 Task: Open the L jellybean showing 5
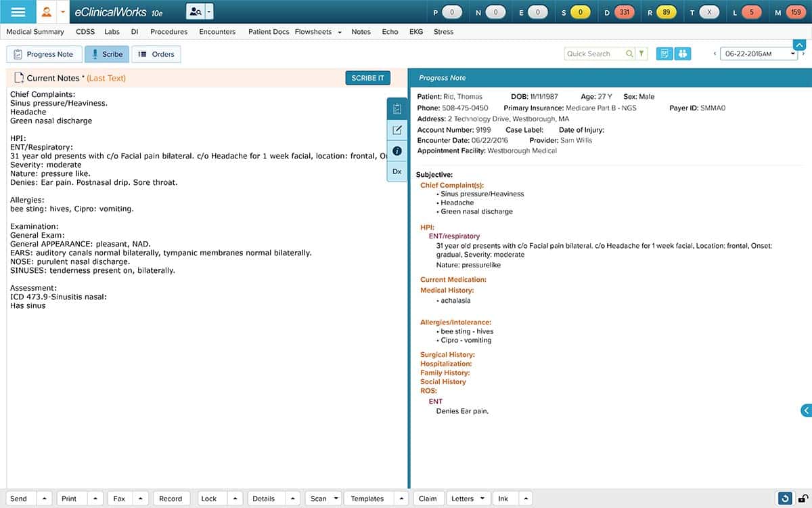(751, 12)
